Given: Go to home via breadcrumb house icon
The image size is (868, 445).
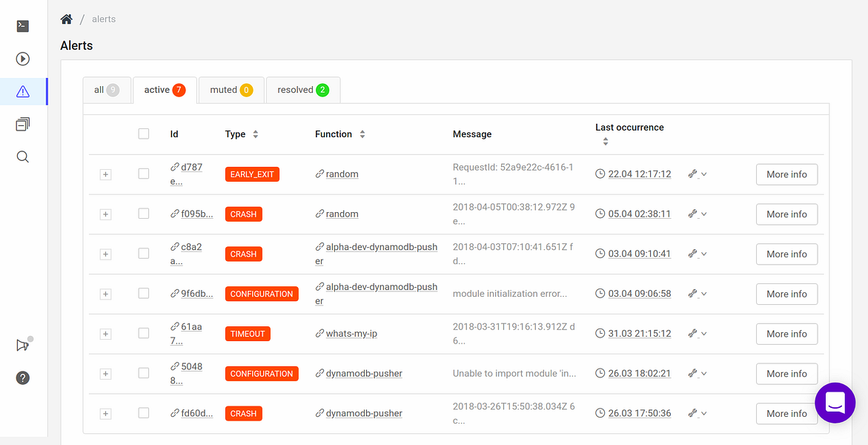Looking at the screenshot, I should [67, 19].
